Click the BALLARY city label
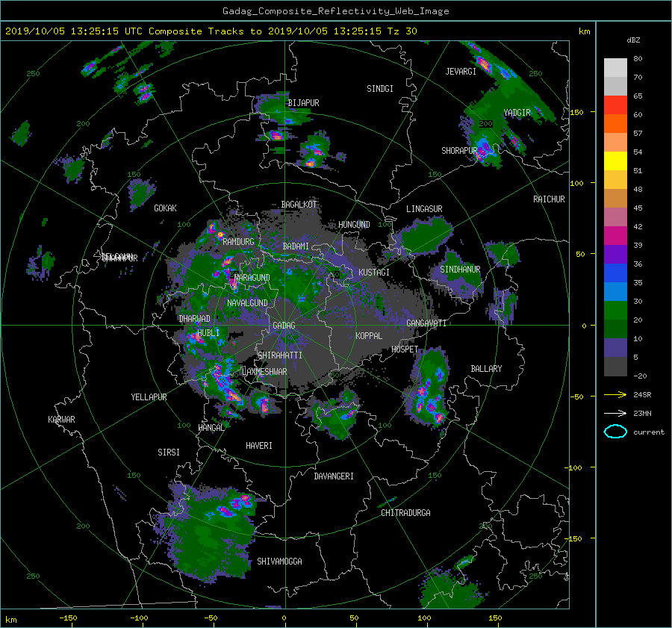The width and height of the screenshot is (672, 628). pos(486,369)
